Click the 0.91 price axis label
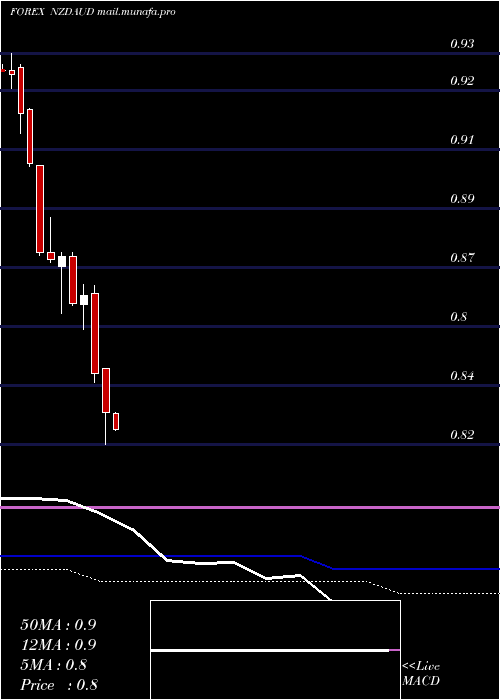Image resolution: width=500 pixels, height=700 pixels. (x=462, y=140)
